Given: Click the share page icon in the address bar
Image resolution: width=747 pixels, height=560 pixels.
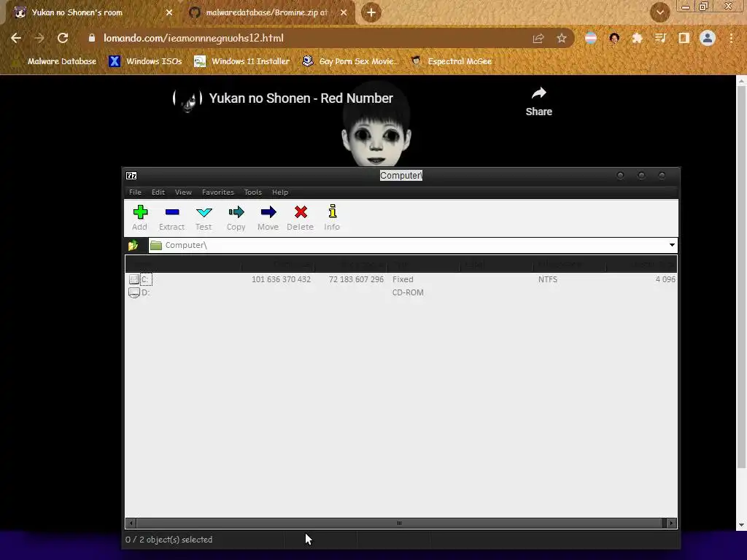Looking at the screenshot, I should [x=538, y=39].
